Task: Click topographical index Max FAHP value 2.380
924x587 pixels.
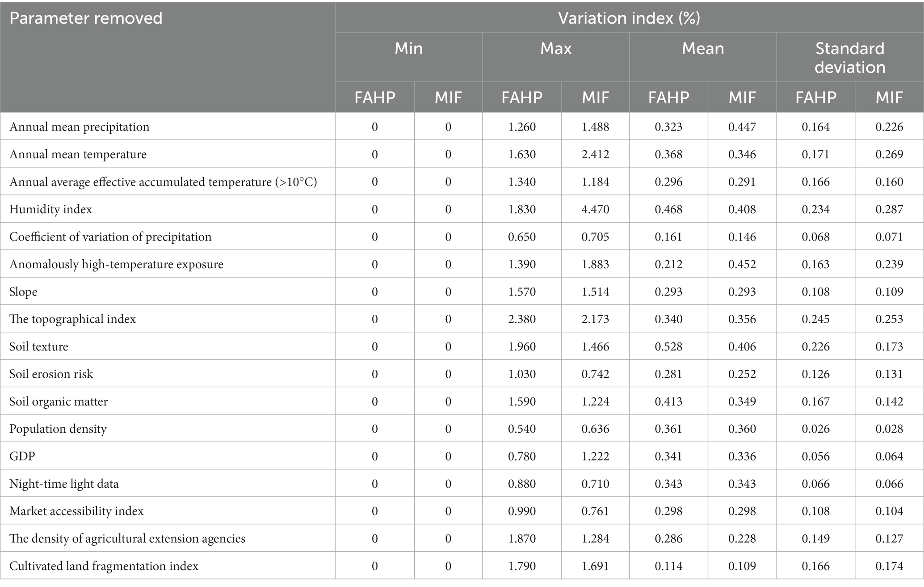Action: [x=522, y=319]
